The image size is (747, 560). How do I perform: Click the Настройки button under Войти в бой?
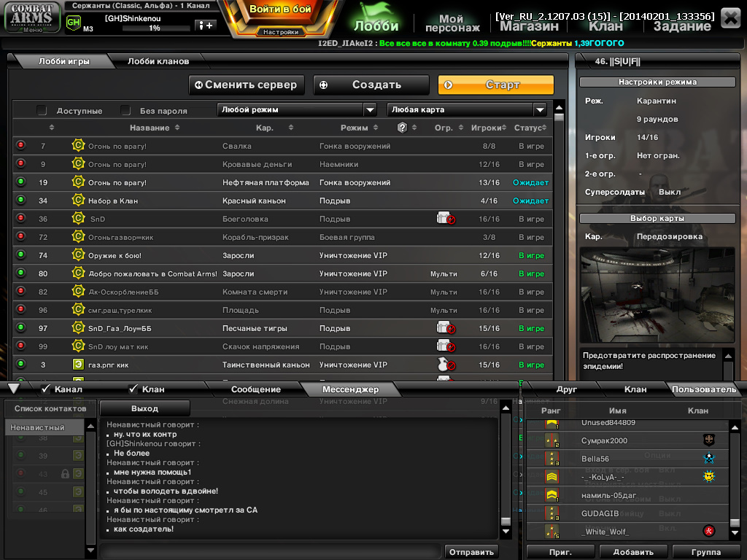(281, 32)
